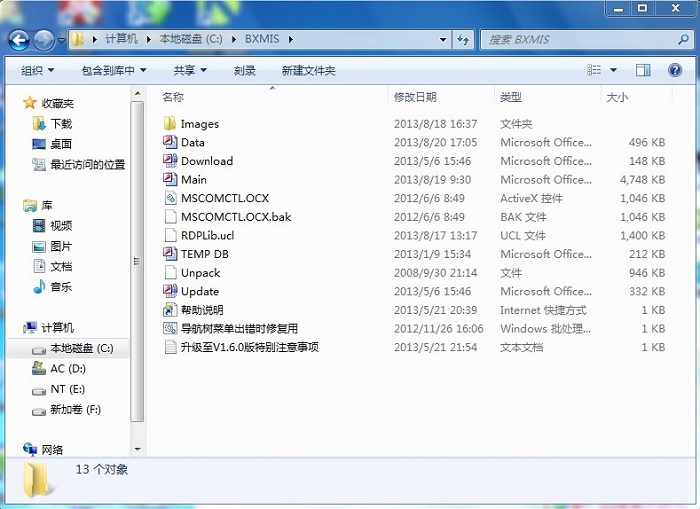Select the RDPLib.ucl file
The image size is (700, 509).
tap(207, 235)
